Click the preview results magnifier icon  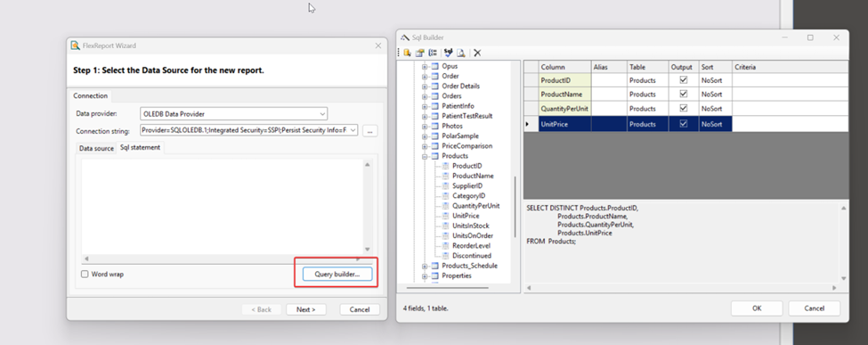tap(460, 53)
